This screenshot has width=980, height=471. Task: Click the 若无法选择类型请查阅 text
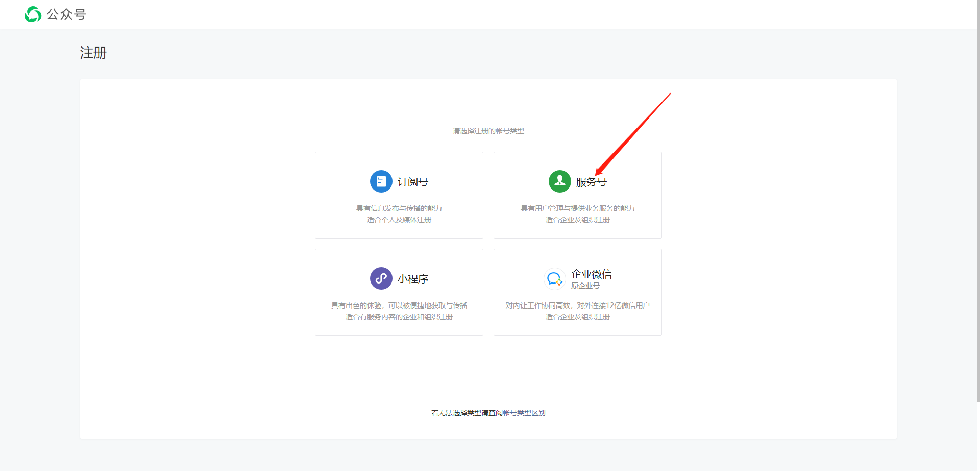(467, 413)
